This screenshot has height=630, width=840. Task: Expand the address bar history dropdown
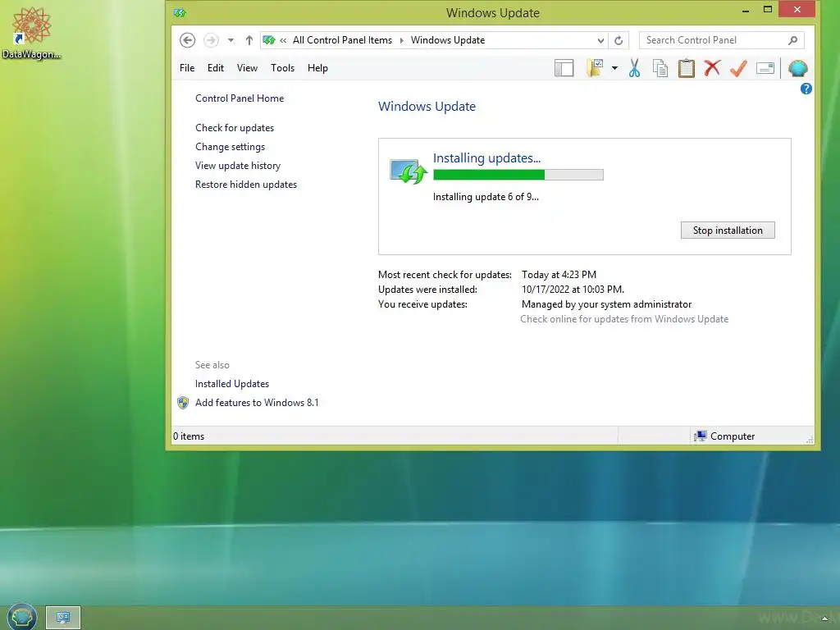coord(600,41)
